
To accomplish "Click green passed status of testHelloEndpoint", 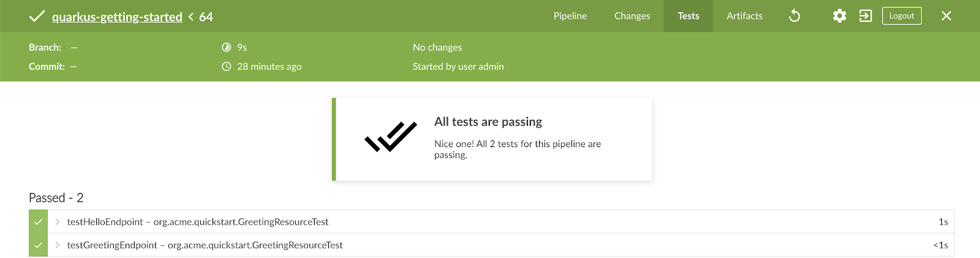I will tap(38, 222).
